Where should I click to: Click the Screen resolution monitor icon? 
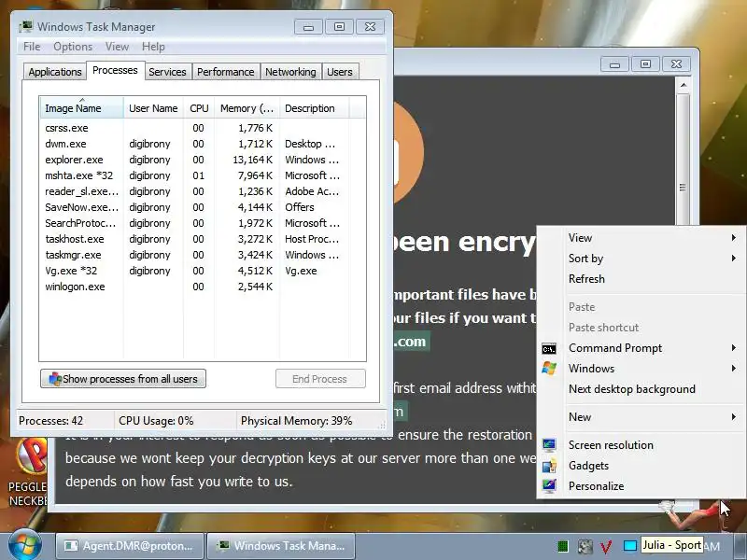pyautogui.click(x=549, y=445)
